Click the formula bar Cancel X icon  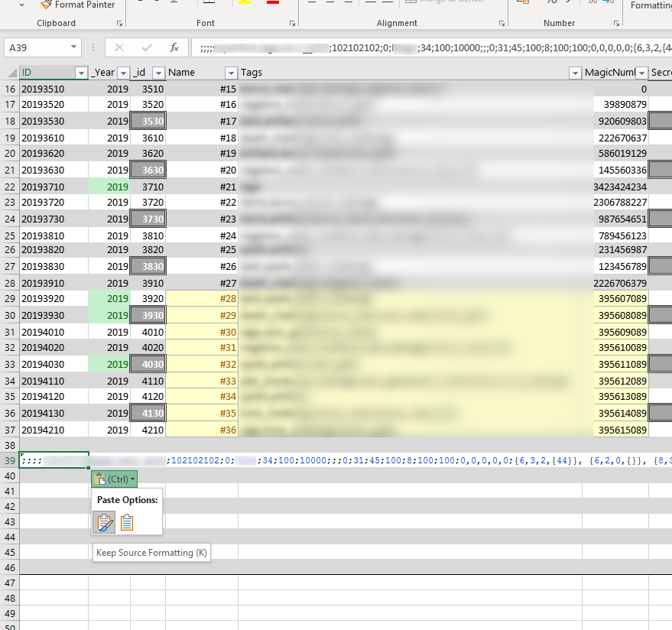[119, 47]
